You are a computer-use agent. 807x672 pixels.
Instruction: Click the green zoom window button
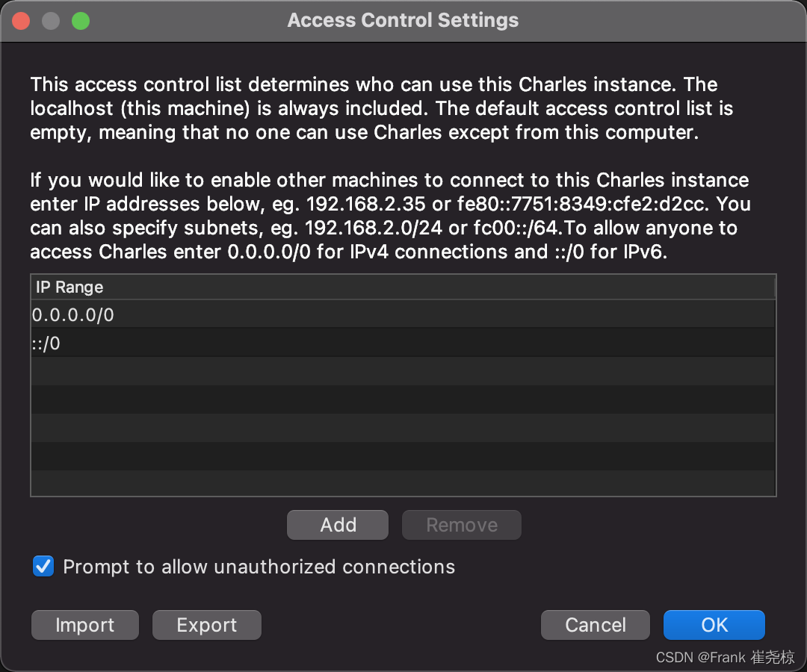(81, 21)
